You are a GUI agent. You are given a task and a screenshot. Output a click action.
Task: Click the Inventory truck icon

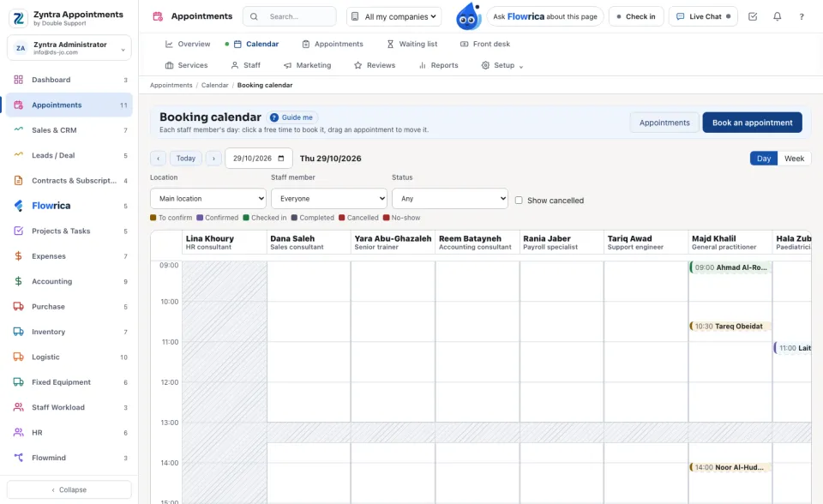click(18, 331)
